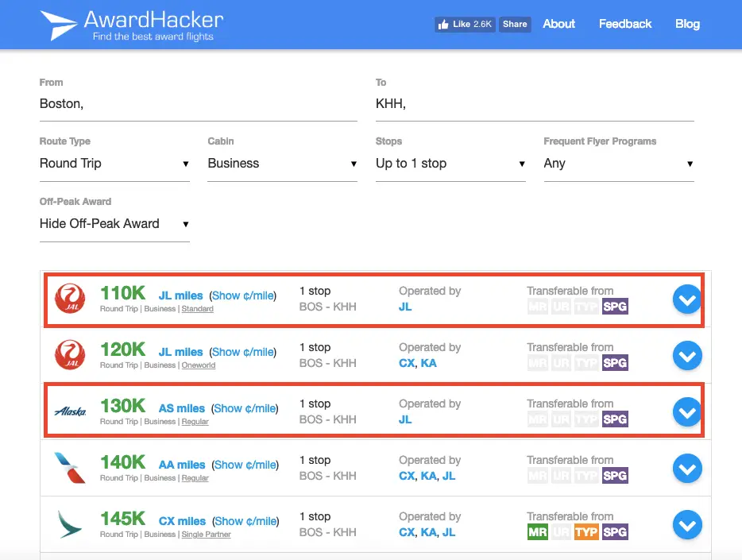Expand the 145K CX miles result
The width and height of the screenshot is (742, 560).
[687, 524]
